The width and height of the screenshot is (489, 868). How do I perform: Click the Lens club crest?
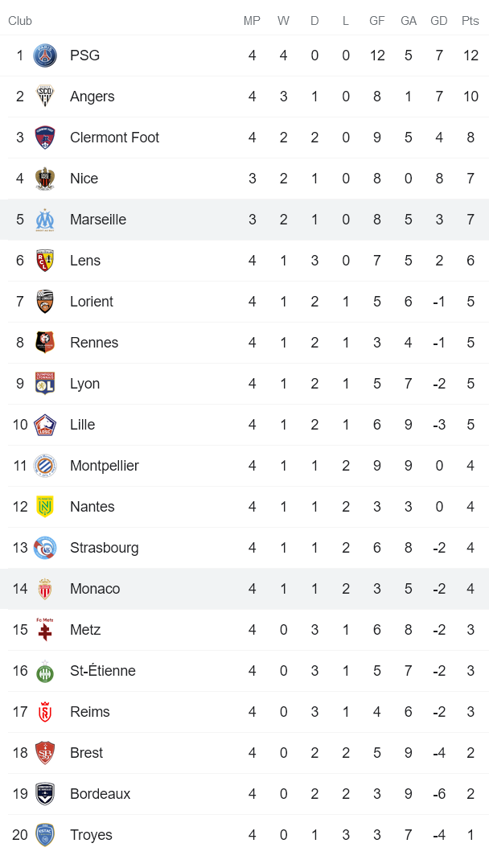[45, 261]
